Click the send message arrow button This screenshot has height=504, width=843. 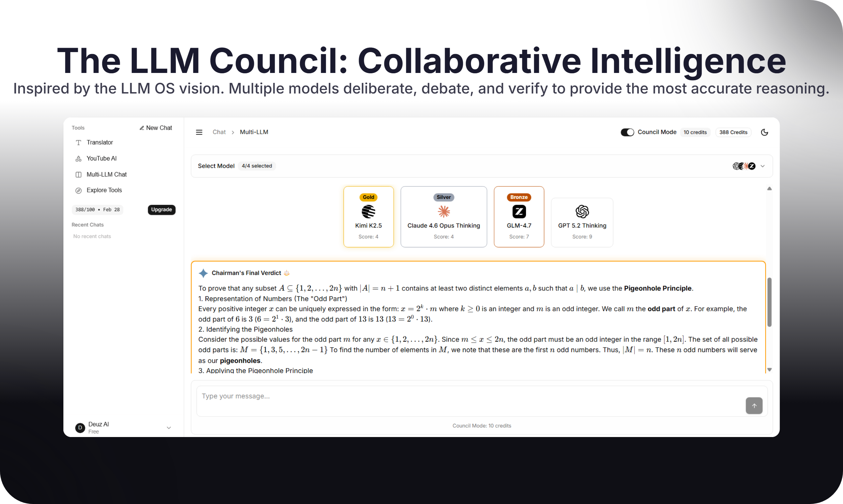tap(754, 406)
